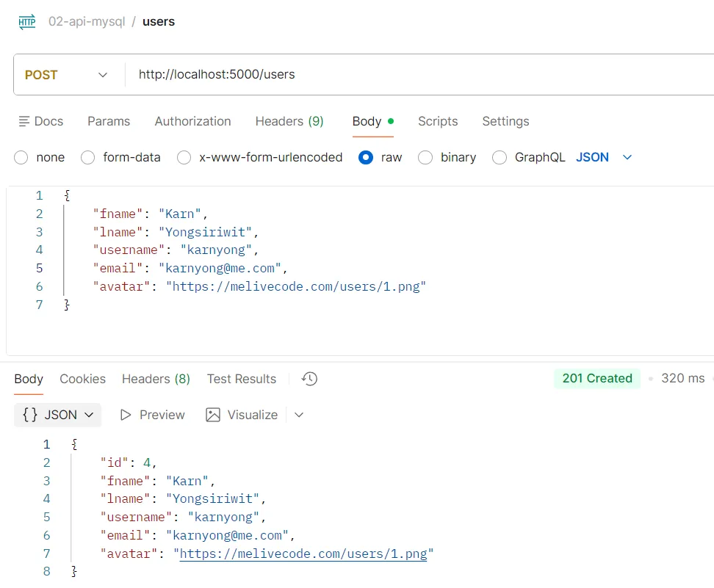Image resolution: width=714 pixels, height=588 pixels.
Task: Click the HTTP request icon beside 02-api-mysql
Action: (26, 21)
